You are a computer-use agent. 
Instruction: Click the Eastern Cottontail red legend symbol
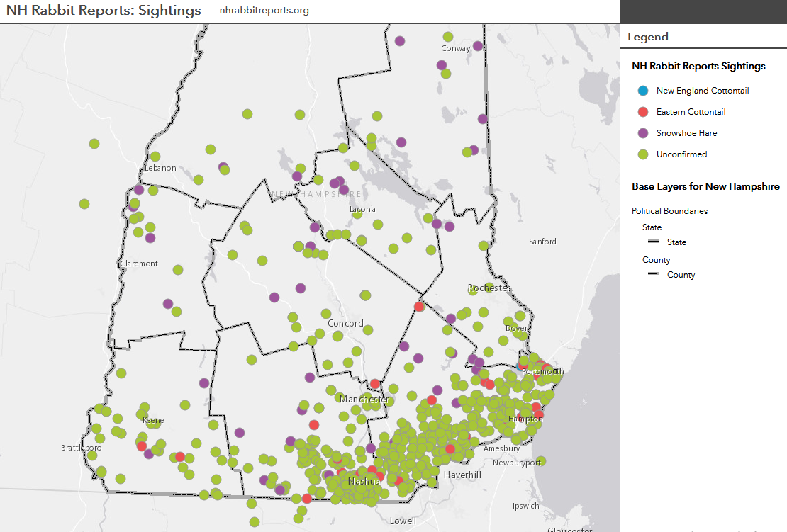(643, 112)
